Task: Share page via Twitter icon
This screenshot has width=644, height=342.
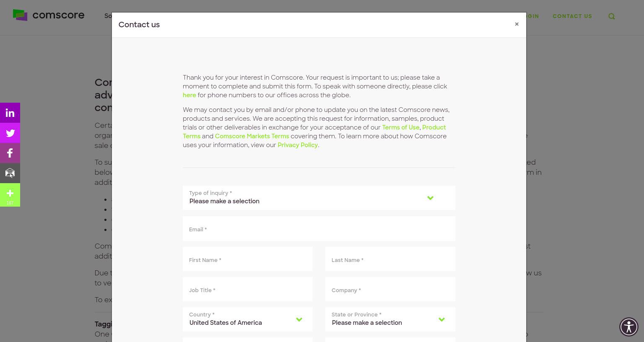Action: pyautogui.click(x=10, y=133)
